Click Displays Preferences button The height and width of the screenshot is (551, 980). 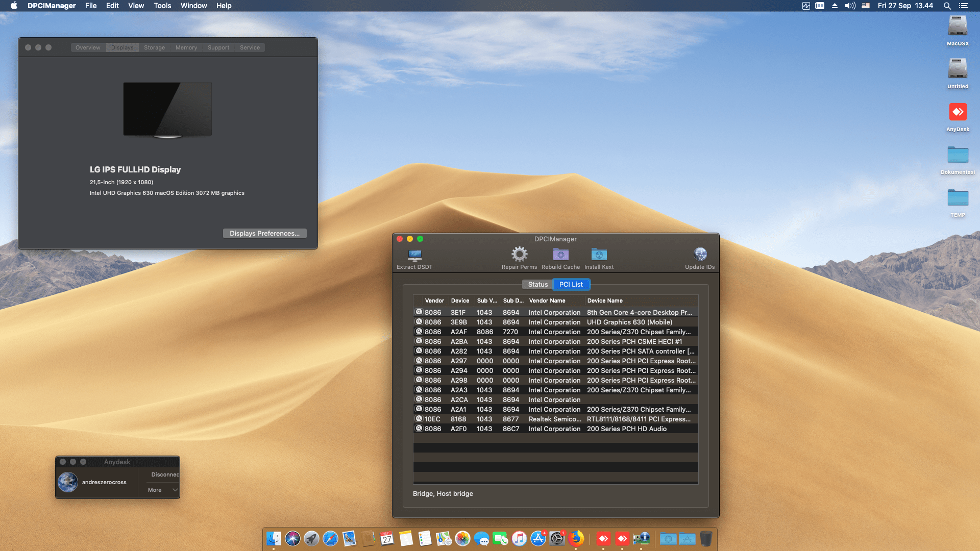pos(264,233)
